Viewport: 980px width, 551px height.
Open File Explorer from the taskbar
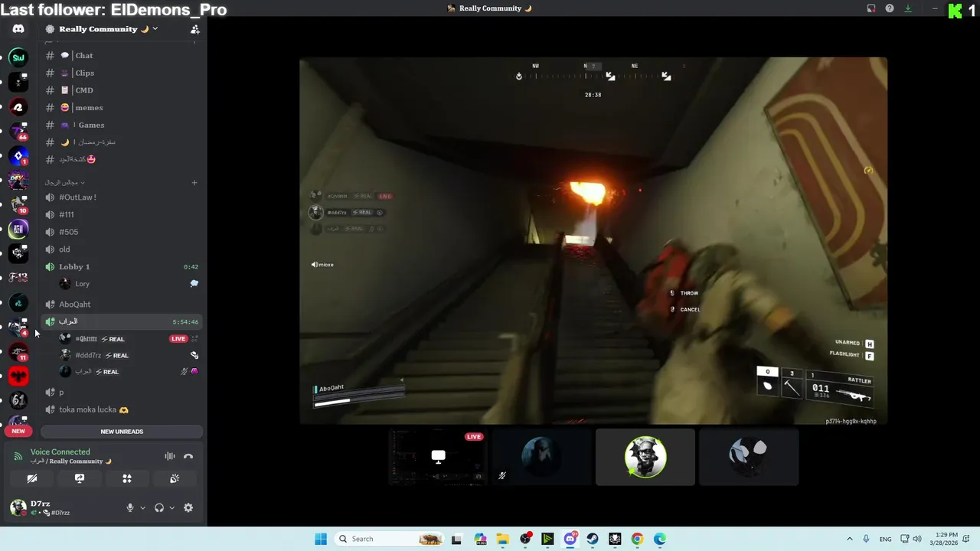pyautogui.click(x=503, y=539)
